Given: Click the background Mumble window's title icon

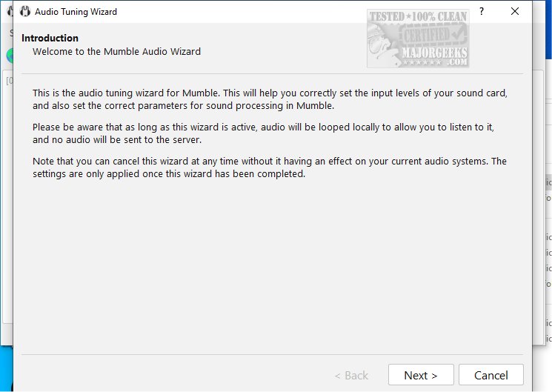Looking at the screenshot, I should 8,12.
